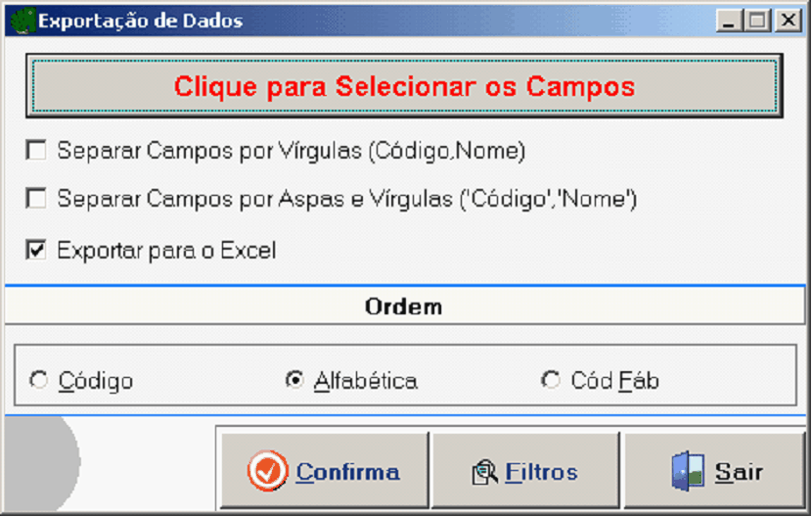Open the Filtros button label
Screen dimensions: 812x517
pos(541,472)
